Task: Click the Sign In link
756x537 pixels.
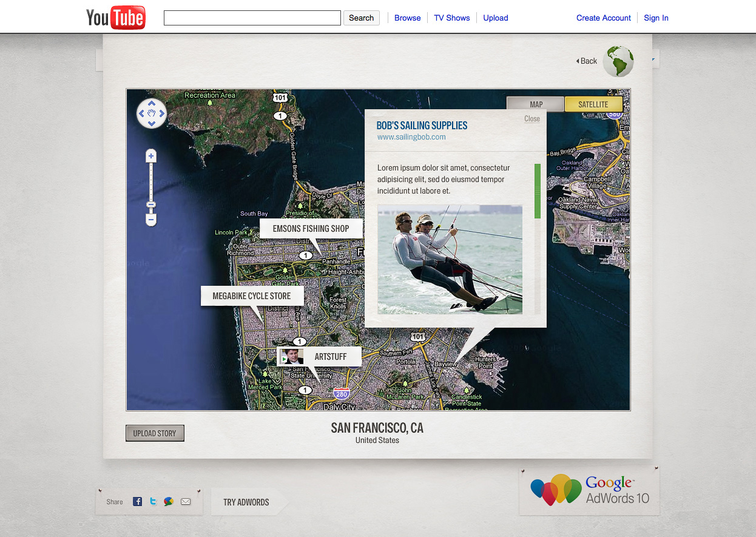Action: pyautogui.click(x=656, y=18)
